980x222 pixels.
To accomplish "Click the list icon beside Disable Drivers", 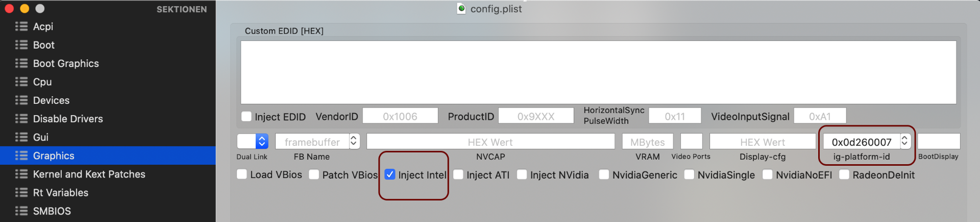I will click(x=21, y=119).
